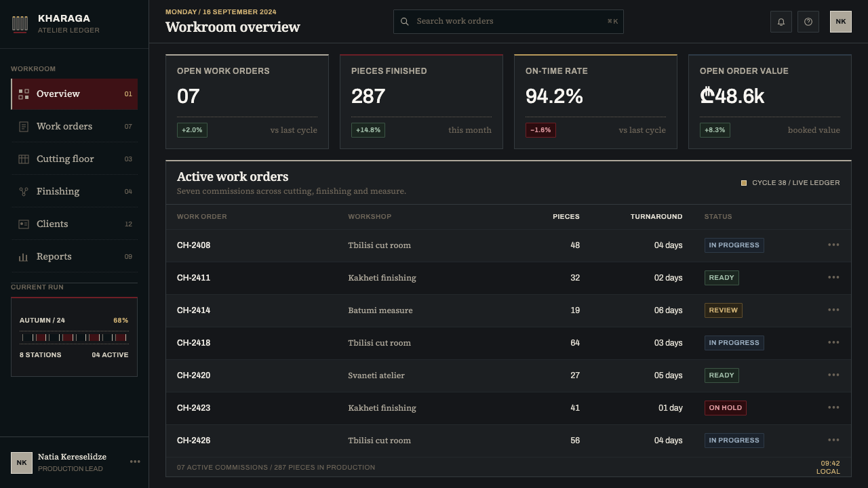The width and height of the screenshot is (868, 488).
Task: Click the Autumn / 24 run progress bar
Action: [74, 338]
